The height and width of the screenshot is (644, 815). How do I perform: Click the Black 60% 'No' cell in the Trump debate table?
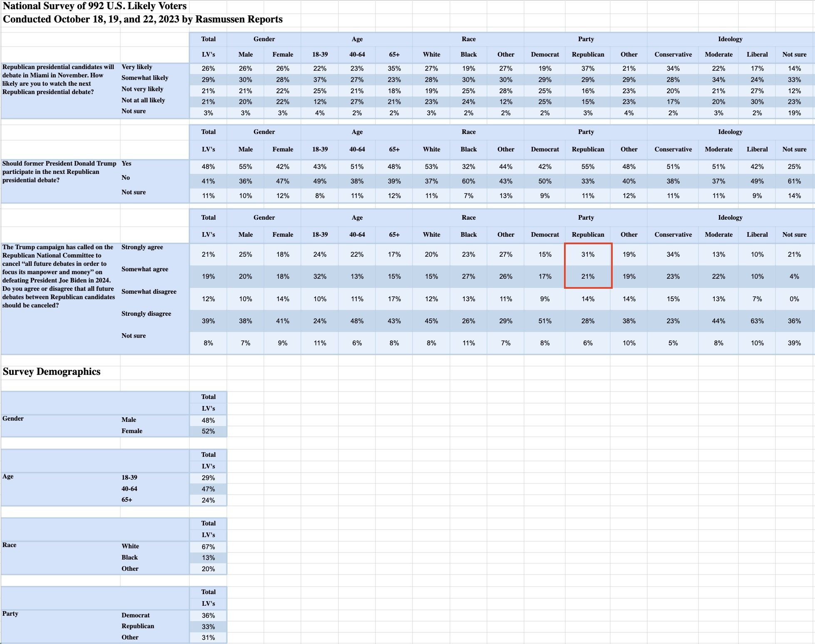468,181
